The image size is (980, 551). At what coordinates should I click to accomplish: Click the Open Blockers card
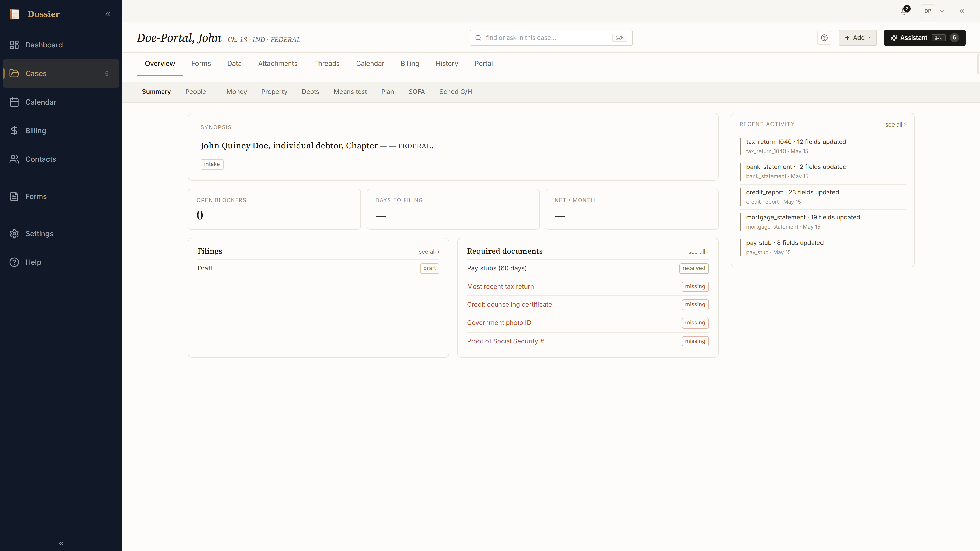[x=274, y=209]
